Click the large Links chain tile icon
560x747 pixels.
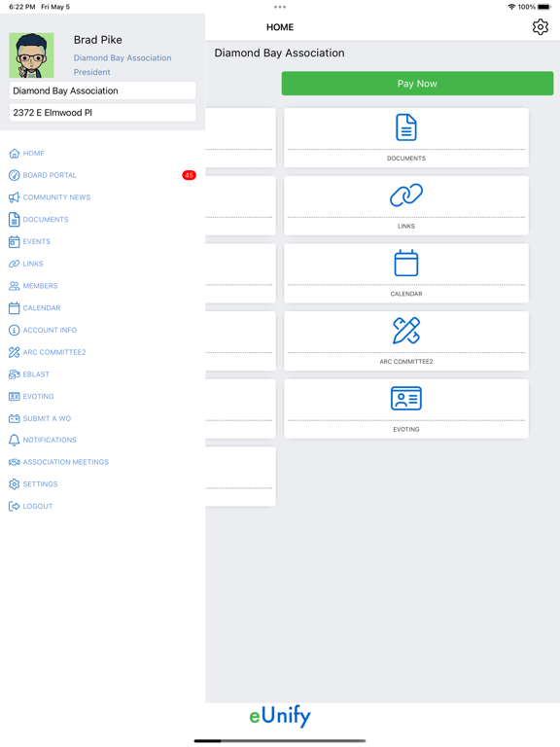[x=406, y=196]
